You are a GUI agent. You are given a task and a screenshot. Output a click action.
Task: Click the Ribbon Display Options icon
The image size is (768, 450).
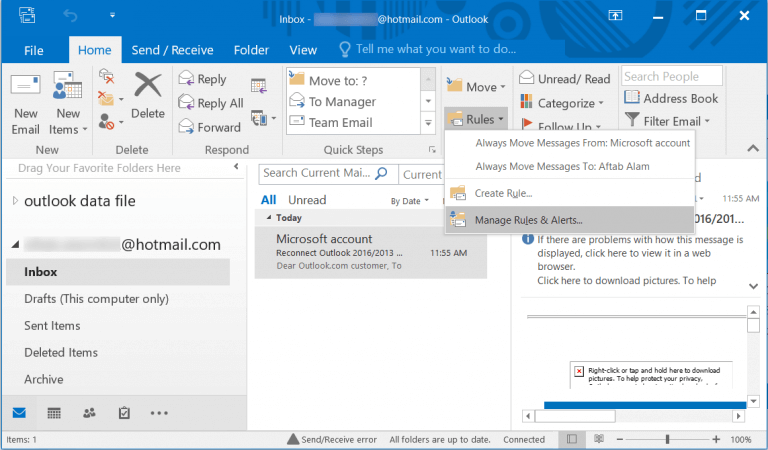click(615, 16)
